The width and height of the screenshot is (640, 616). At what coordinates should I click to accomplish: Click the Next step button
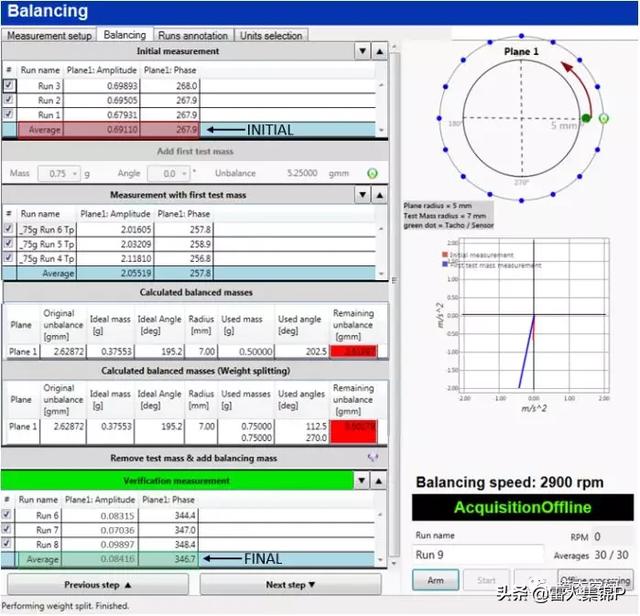291,585
